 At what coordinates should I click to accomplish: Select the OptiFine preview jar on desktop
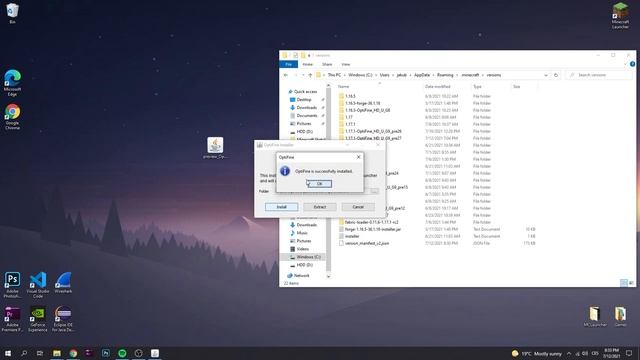pyautogui.click(x=215, y=148)
